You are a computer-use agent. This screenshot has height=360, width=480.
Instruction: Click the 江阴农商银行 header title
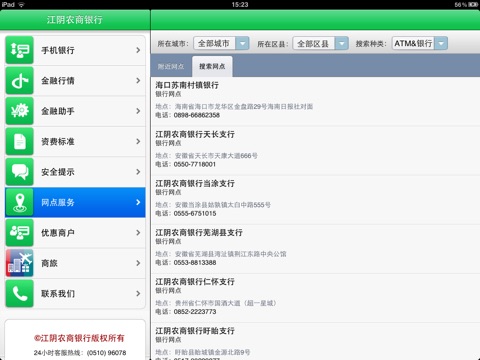tap(75, 20)
